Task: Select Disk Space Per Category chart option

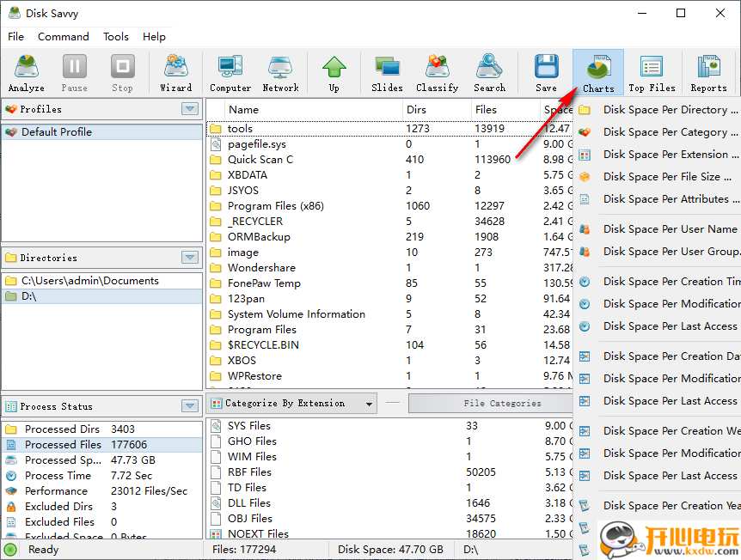Action: (671, 132)
